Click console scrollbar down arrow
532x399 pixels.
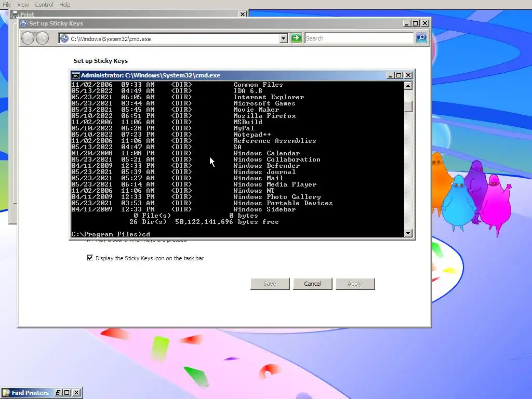pos(408,233)
